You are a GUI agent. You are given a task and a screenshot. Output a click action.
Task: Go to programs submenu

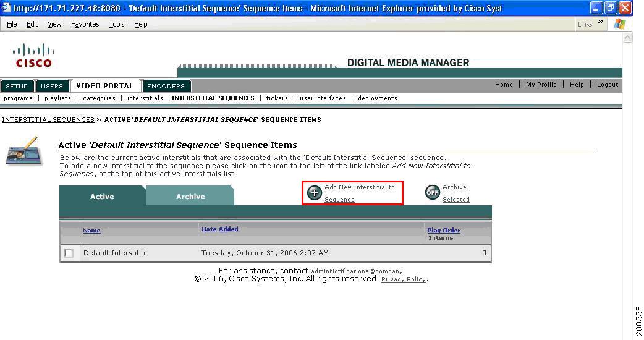tap(18, 98)
